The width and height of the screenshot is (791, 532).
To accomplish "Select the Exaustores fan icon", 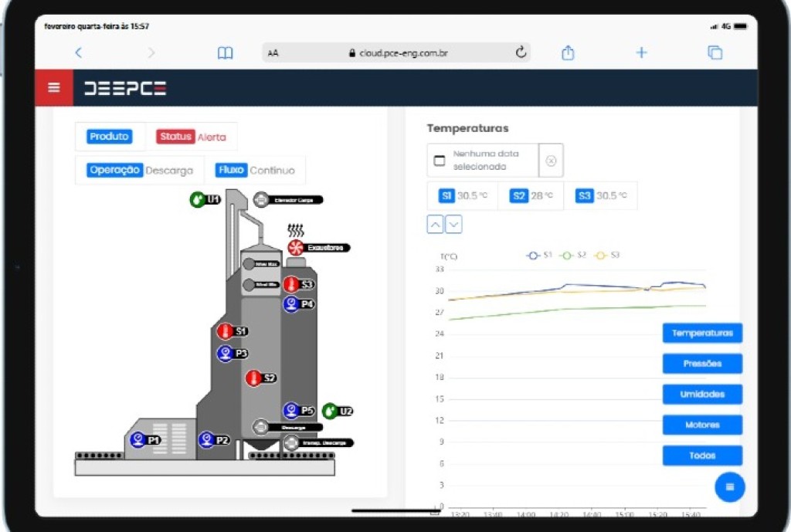I will pos(296,248).
